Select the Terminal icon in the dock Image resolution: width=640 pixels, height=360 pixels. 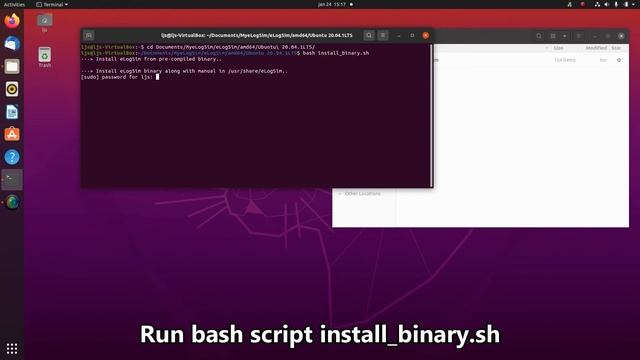coord(12,180)
